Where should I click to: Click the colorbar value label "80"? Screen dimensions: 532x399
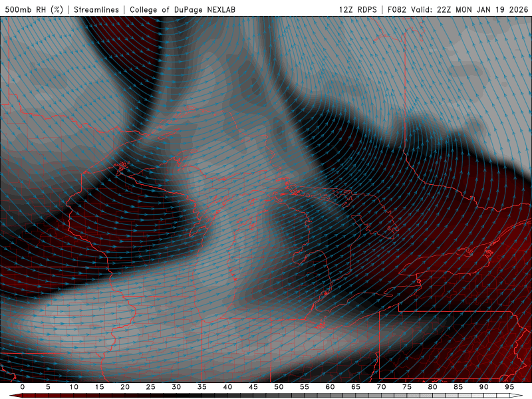(x=432, y=387)
